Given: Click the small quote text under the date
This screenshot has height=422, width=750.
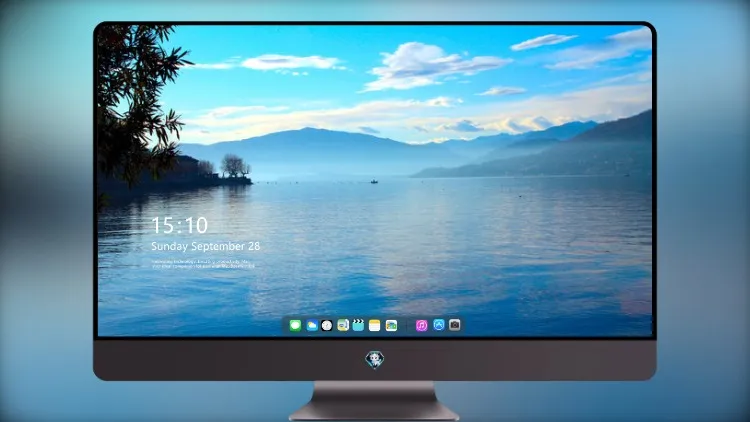Looking at the screenshot, I should [x=203, y=264].
